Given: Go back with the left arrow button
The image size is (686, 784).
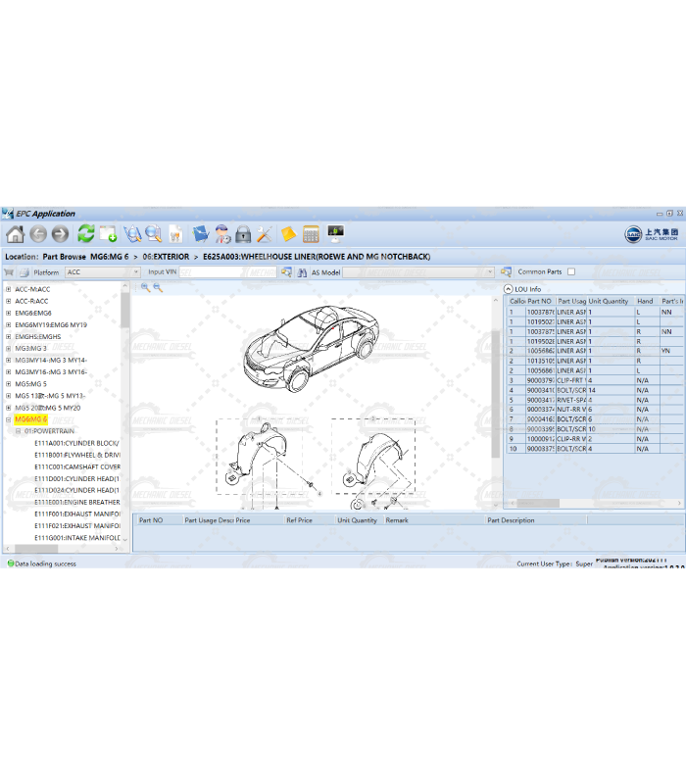Looking at the screenshot, I should pos(37,234).
